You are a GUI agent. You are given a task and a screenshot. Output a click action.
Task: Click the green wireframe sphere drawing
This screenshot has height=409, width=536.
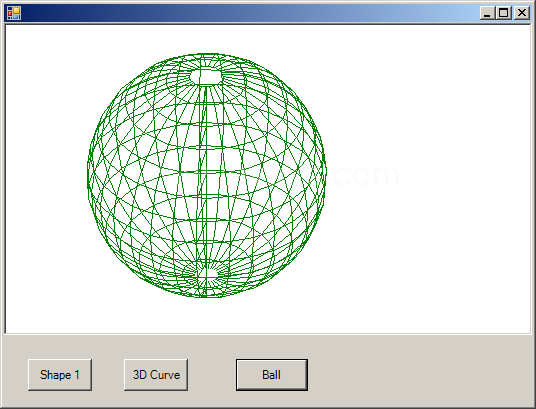pyautogui.click(x=206, y=175)
